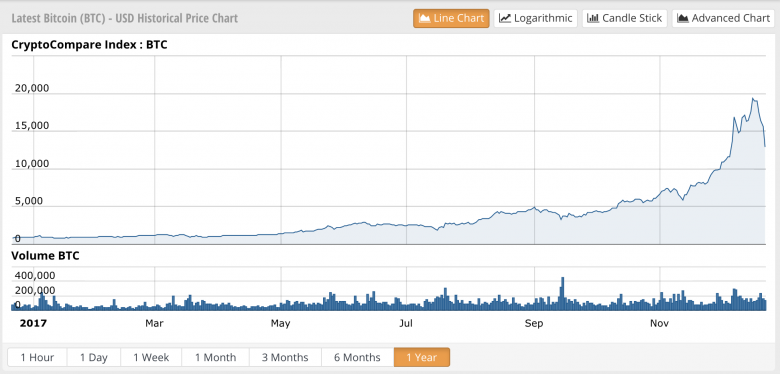
Task: Click the area icon beside Advanced Chart
Action: 683,18
